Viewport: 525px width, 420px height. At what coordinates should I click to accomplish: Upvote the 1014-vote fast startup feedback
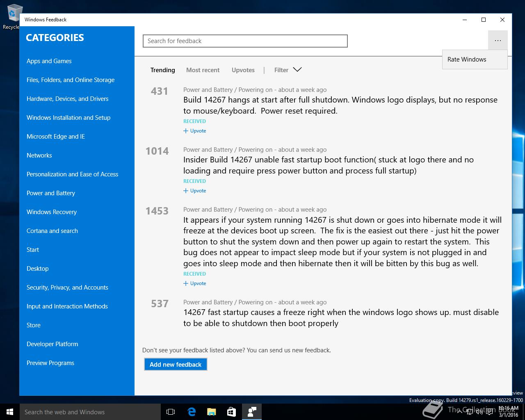[195, 191]
